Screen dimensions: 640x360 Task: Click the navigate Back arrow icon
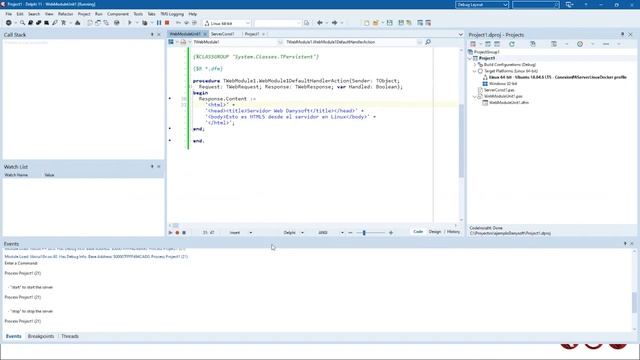320,23
